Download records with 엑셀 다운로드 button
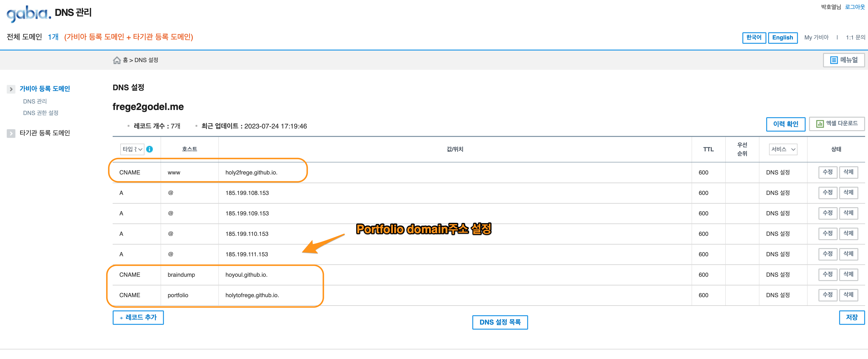 tap(837, 124)
